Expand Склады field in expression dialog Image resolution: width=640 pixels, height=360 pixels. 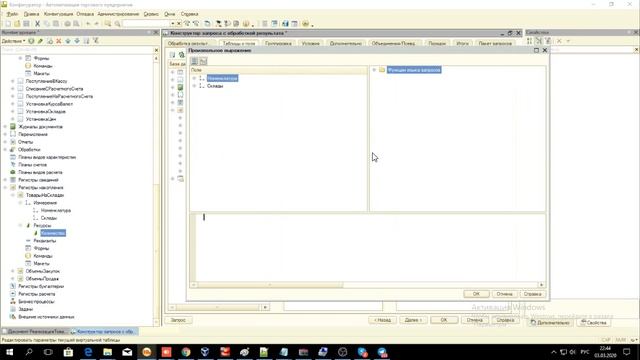click(194, 86)
